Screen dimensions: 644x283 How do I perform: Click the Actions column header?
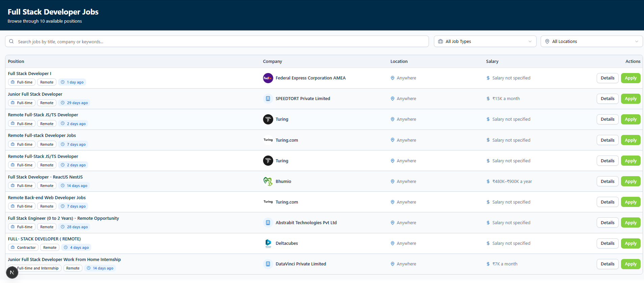pos(633,62)
